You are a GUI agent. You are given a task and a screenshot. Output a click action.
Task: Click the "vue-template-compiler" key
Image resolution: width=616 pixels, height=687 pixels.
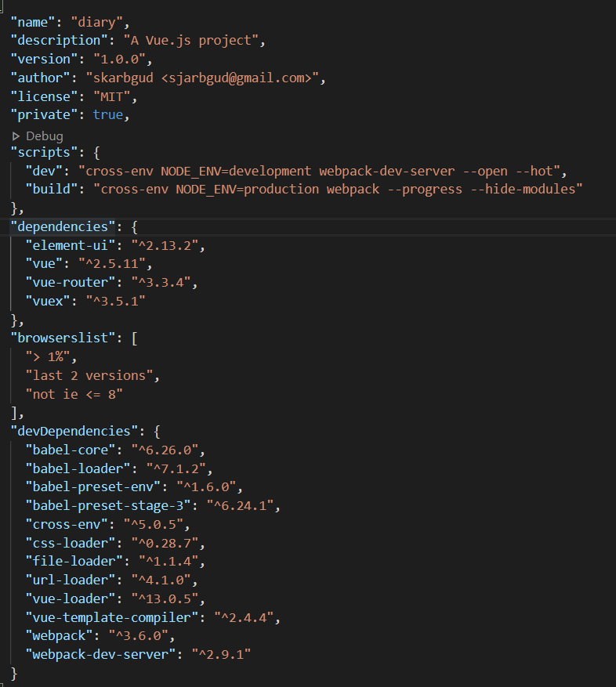click(x=112, y=618)
